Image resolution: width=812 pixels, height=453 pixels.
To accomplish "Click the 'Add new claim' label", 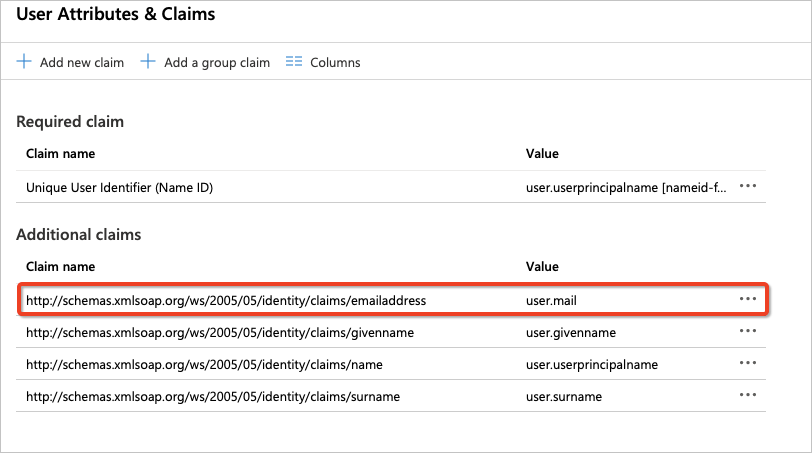I will point(82,63).
